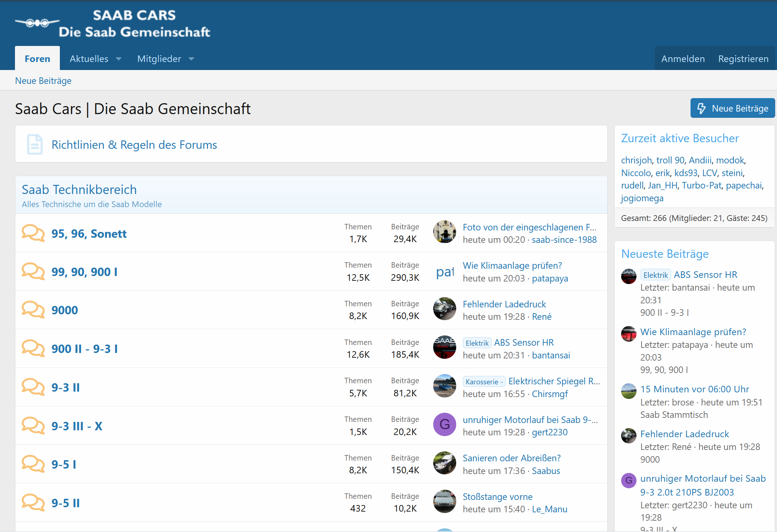Open user profile Chirsmgf

tap(550, 394)
